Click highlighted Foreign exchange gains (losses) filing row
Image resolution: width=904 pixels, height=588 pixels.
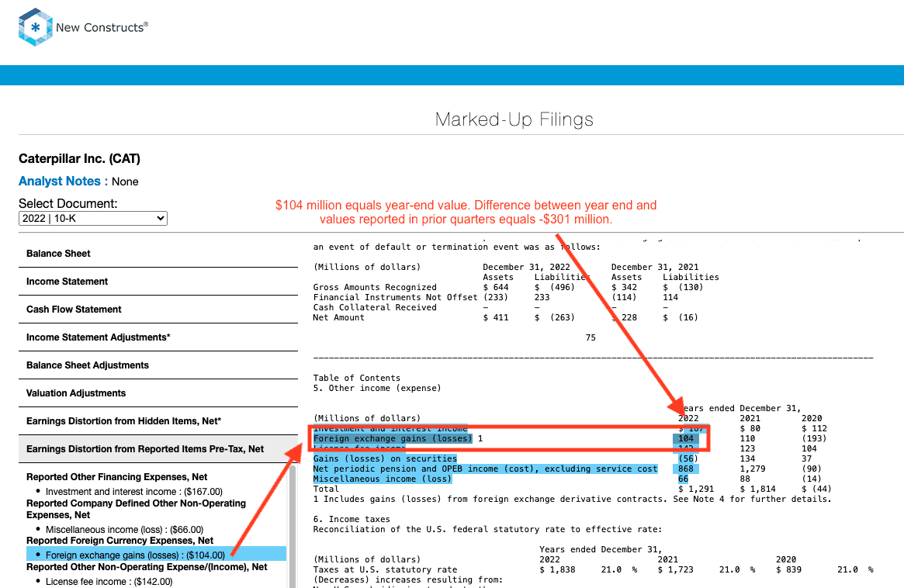(x=393, y=439)
